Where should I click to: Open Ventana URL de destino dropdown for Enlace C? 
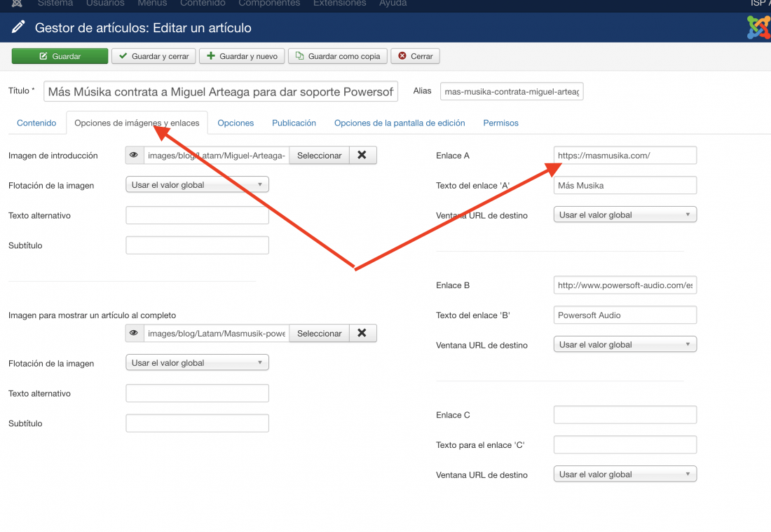pyautogui.click(x=625, y=474)
